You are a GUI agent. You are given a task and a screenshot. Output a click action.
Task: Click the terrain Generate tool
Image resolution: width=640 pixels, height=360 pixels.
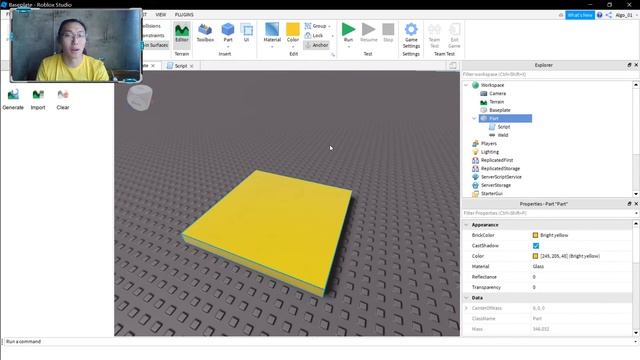pyautogui.click(x=13, y=100)
